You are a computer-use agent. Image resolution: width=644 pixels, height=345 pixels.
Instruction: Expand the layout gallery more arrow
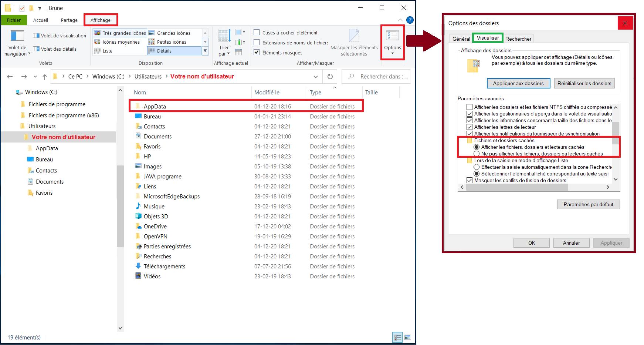click(205, 51)
